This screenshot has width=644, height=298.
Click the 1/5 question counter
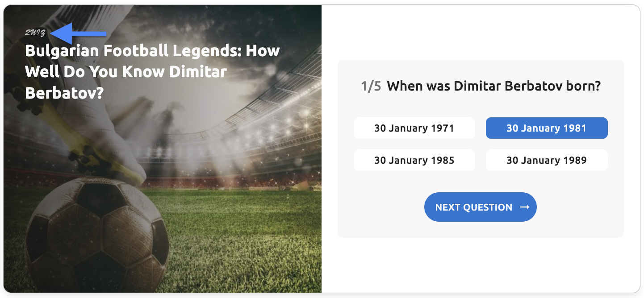click(x=371, y=86)
